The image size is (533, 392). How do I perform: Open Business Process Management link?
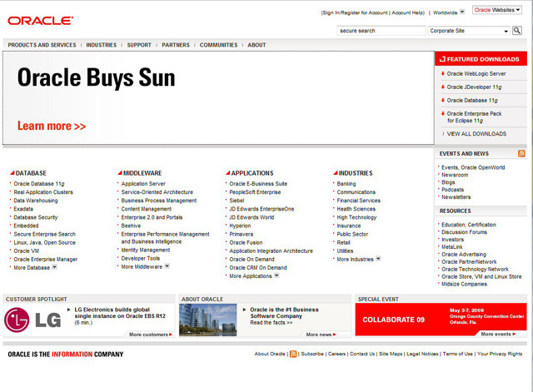point(159,201)
